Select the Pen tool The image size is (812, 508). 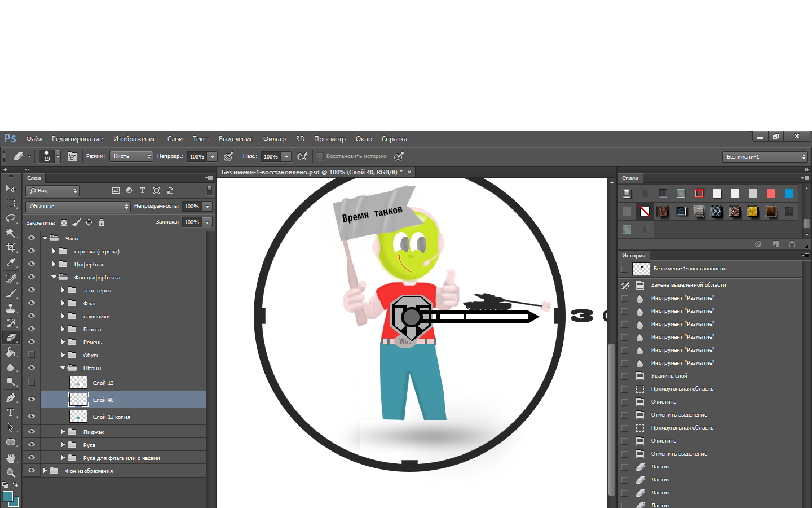pyautogui.click(x=11, y=398)
